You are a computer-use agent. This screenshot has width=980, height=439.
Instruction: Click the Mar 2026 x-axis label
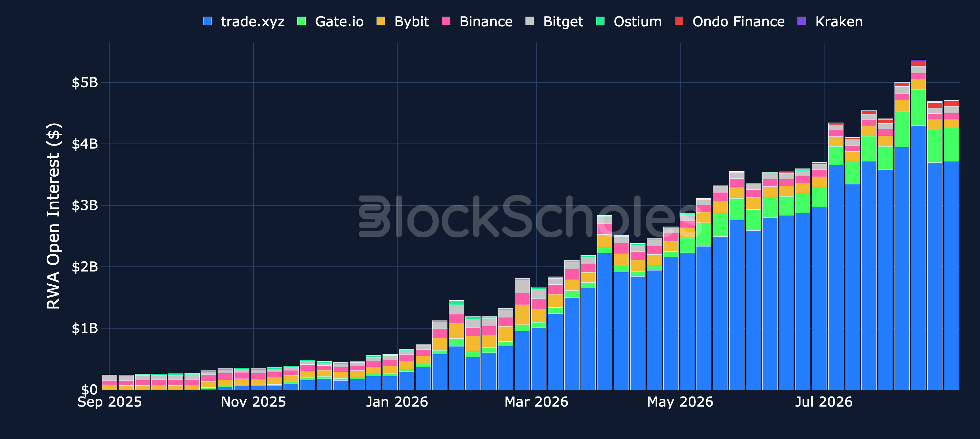click(x=536, y=402)
